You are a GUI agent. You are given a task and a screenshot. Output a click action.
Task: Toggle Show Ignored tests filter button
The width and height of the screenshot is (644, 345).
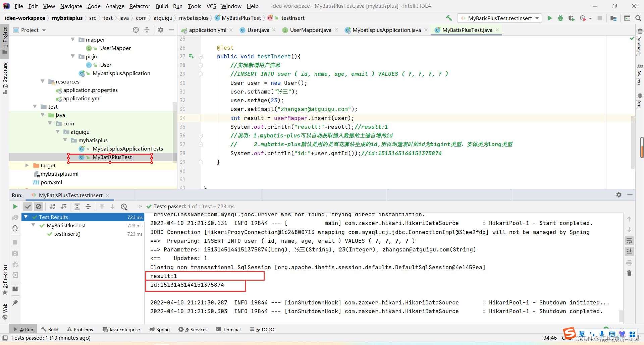click(39, 207)
